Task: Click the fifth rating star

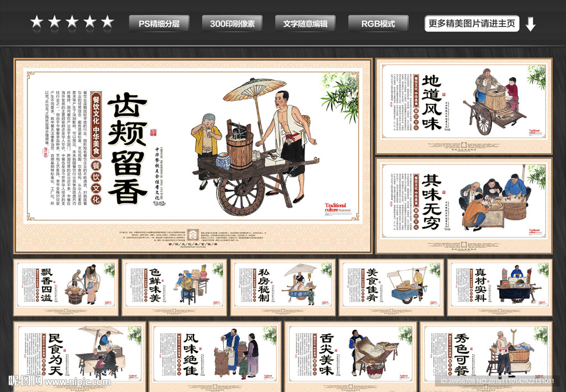Action: pyautogui.click(x=107, y=22)
